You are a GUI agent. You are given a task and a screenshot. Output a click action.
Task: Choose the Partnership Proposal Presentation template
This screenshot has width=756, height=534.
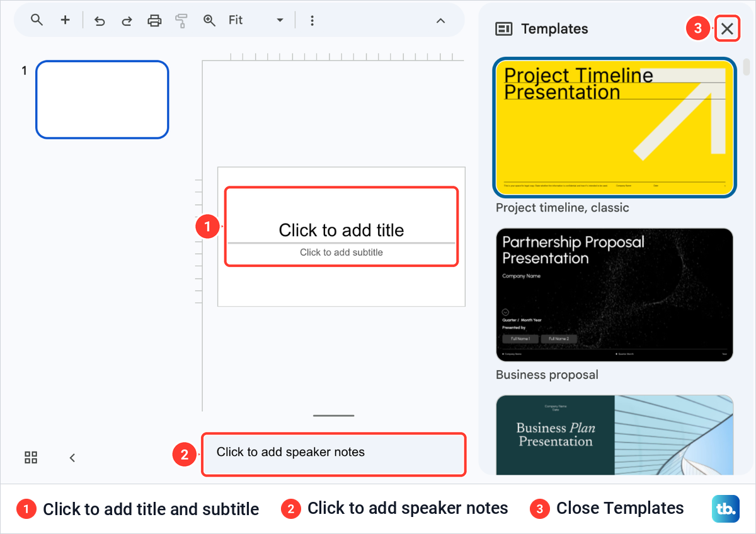pos(615,295)
